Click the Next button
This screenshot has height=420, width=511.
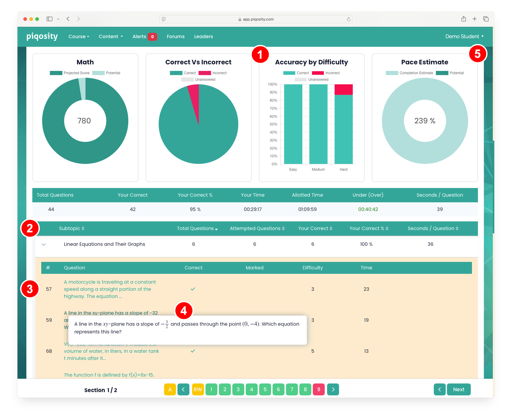coord(458,389)
